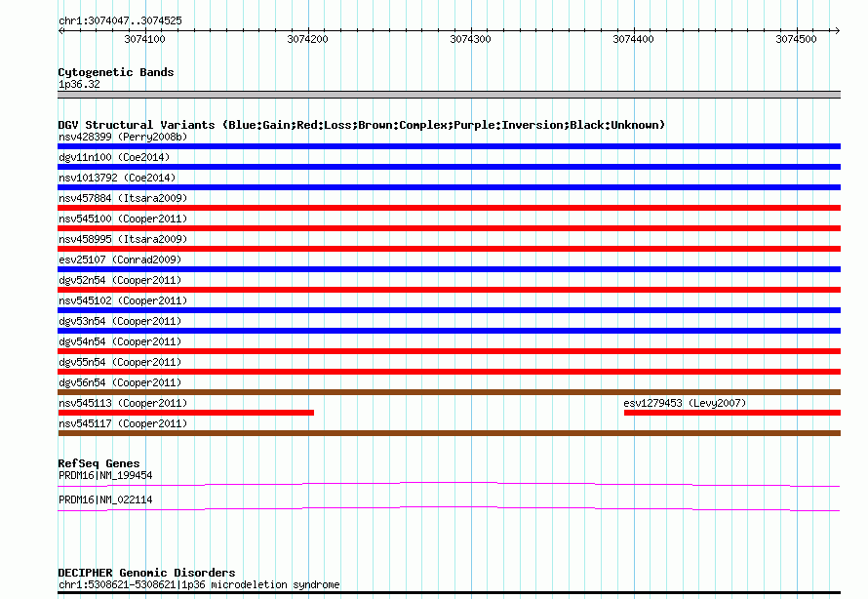Click ruler position 3074400
The width and height of the screenshot is (868, 599).
[633, 39]
